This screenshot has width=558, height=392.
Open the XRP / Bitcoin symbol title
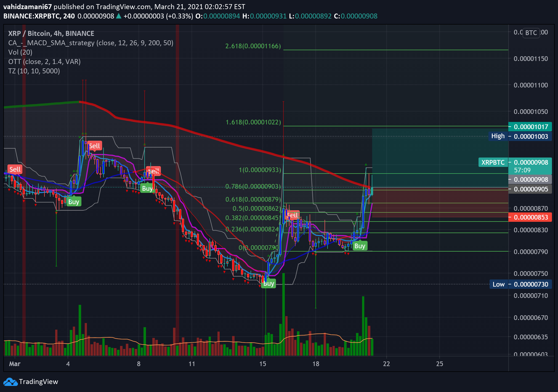pos(51,33)
